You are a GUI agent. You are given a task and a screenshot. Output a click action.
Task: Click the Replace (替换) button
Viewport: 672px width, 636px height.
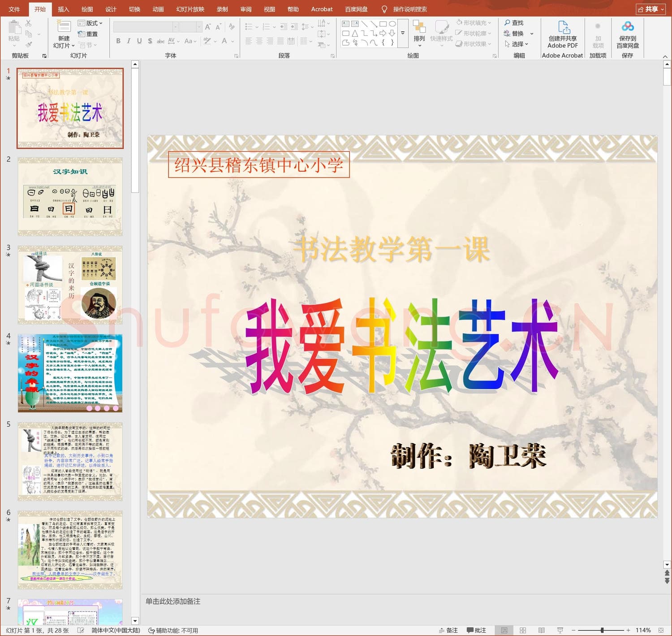(514, 33)
